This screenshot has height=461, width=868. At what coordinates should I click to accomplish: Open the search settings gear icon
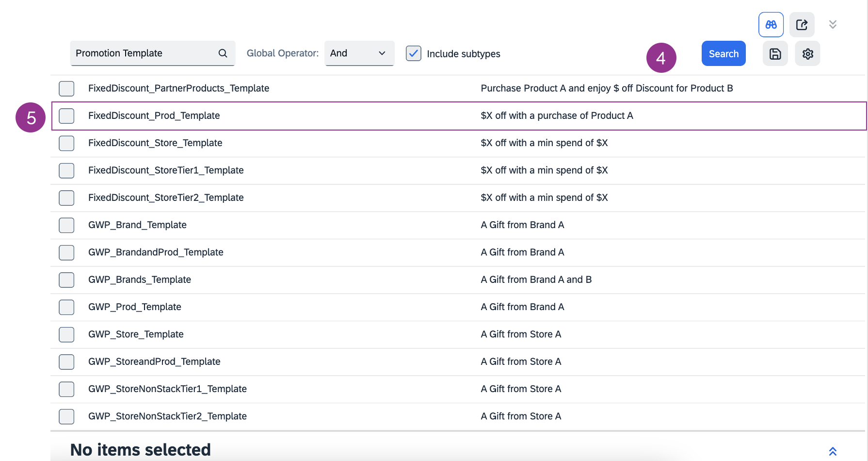807,54
